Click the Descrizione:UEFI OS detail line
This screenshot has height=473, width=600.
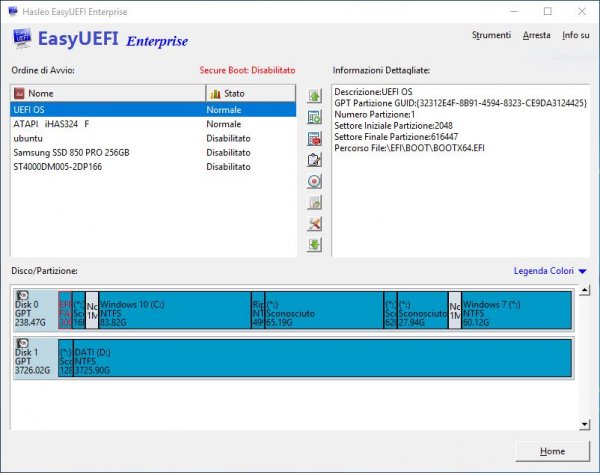coord(373,92)
